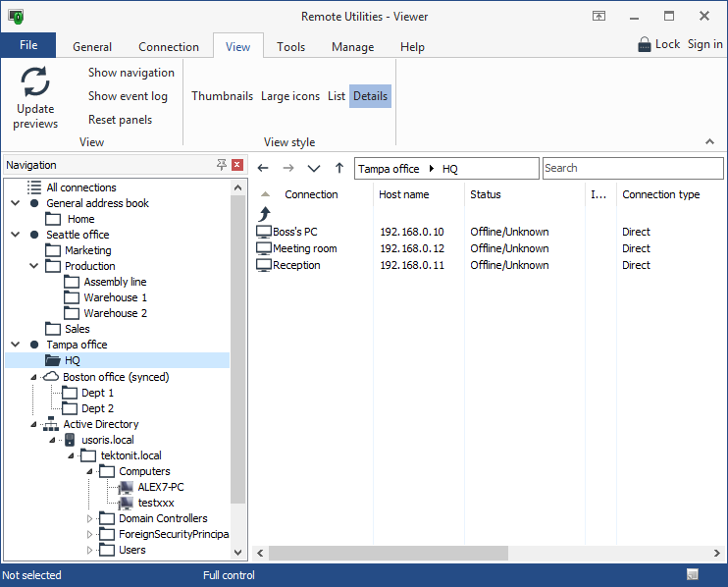Click the Lock padlock icon
The width and height of the screenshot is (728, 587).
tap(644, 44)
